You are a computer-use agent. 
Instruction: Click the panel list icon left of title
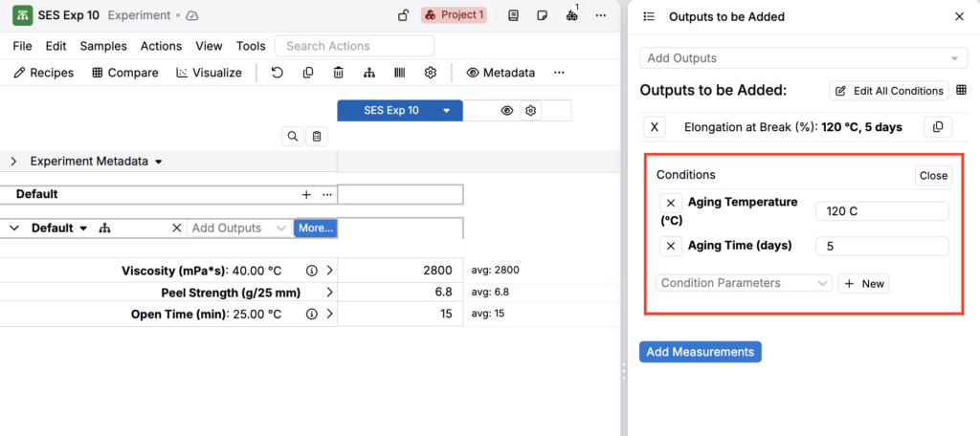[x=649, y=17]
